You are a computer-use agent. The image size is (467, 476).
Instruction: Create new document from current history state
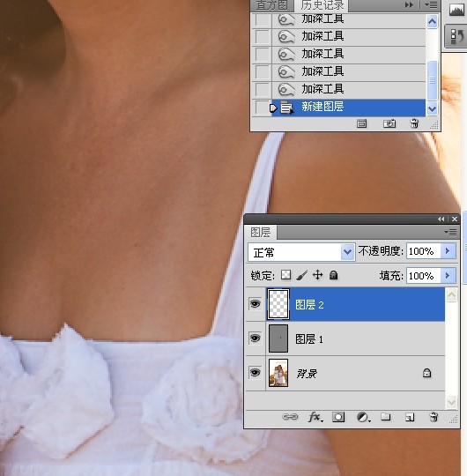(361, 124)
